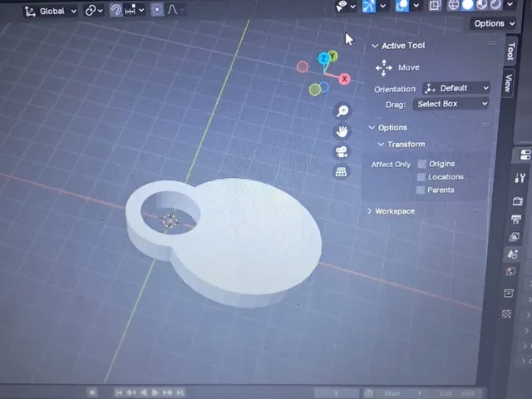Open the snapping increment options dropdown

click(135, 11)
